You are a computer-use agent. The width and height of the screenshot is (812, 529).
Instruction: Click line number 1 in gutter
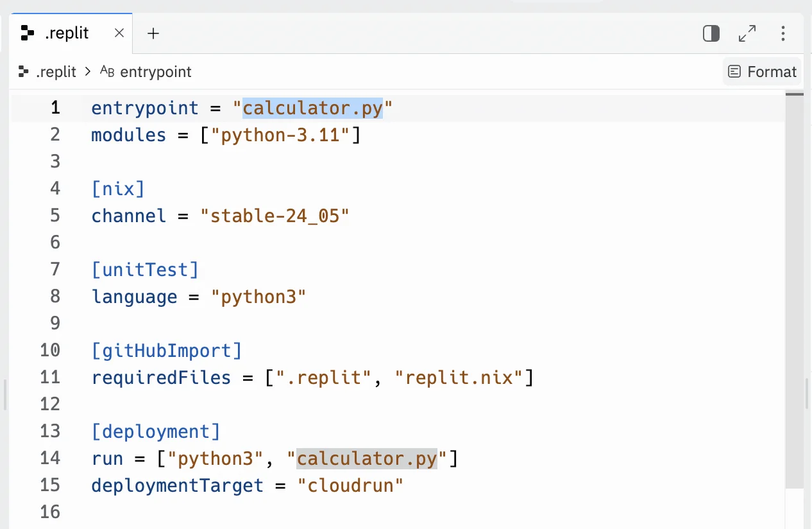pyautogui.click(x=56, y=108)
